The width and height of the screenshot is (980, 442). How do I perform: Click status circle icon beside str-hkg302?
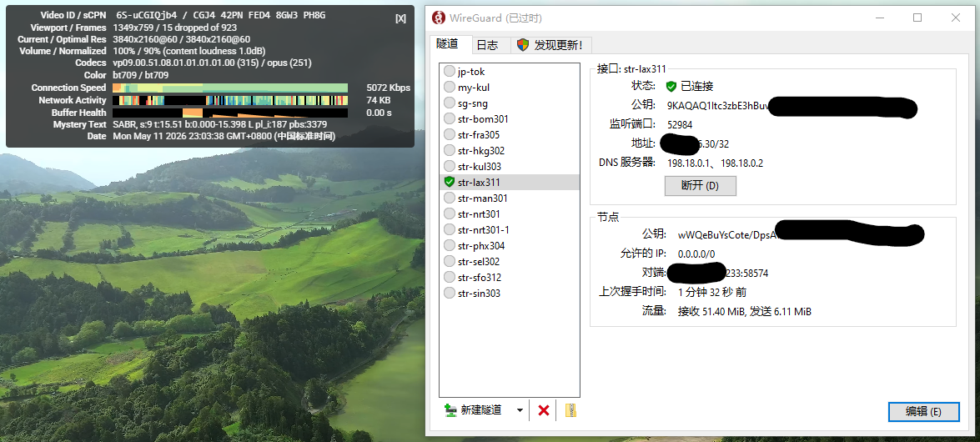coord(450,151)
